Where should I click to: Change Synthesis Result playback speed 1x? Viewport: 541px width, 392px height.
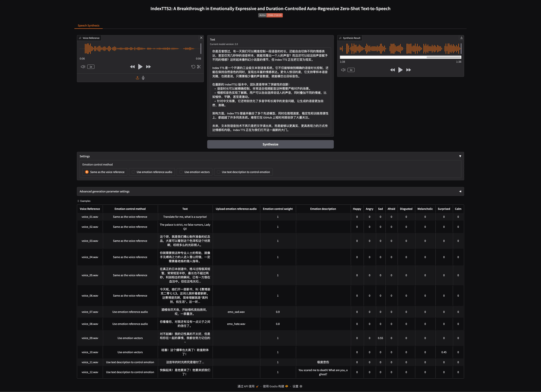tap(351, 70)
